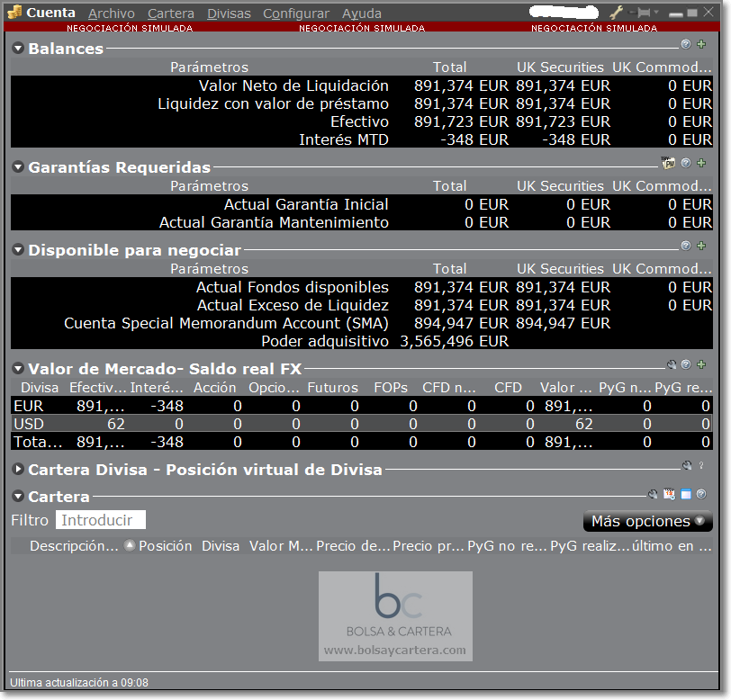Open the dropdown arrow beside the pin icon

point(656,12)
